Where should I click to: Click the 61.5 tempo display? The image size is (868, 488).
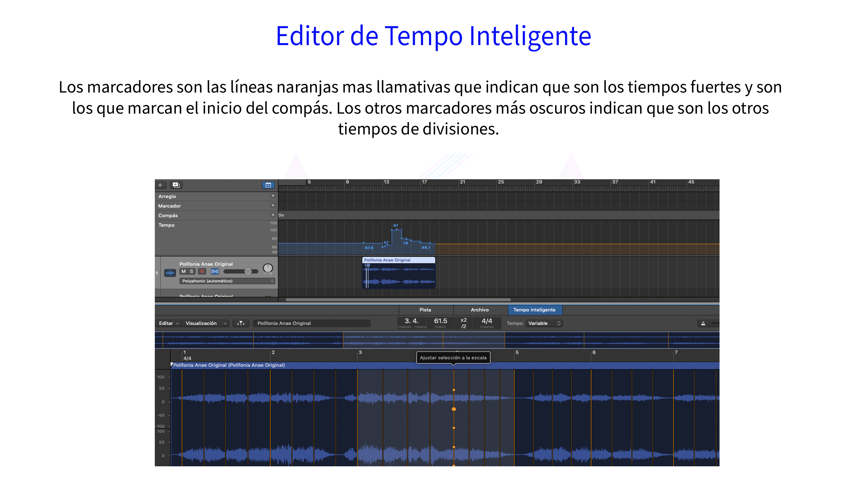[440, 323]
